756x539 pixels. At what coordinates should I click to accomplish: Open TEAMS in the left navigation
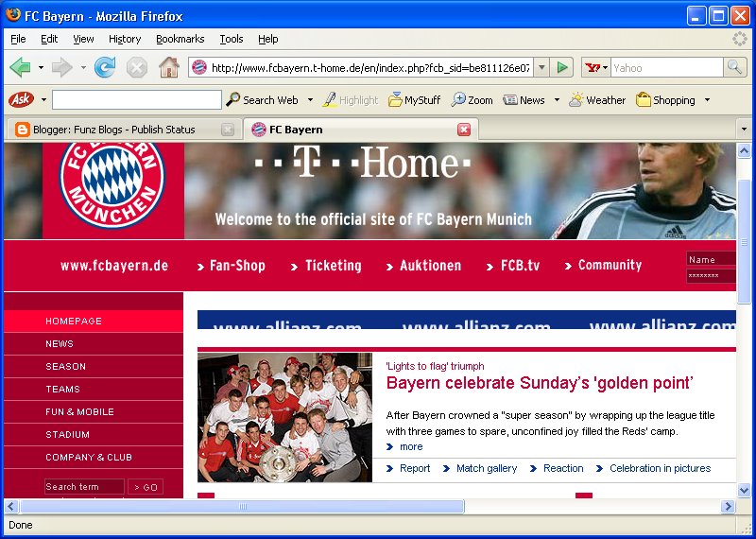click(94, 389)
